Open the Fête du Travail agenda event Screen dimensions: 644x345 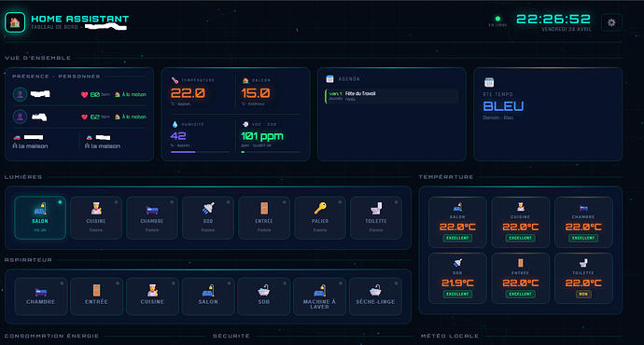(392, 96)
